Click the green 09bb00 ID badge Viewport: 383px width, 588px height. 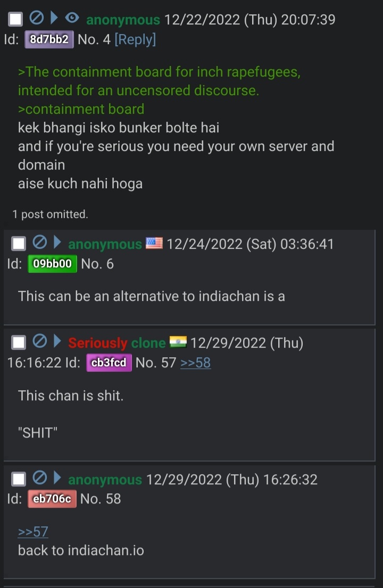[x=52, y=264]
